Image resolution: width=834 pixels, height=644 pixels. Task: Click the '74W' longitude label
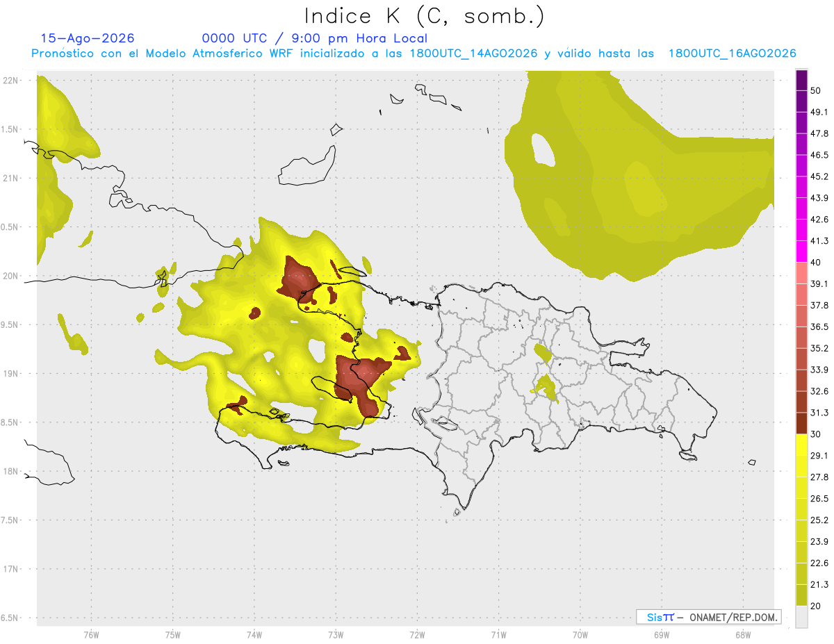(x=254, y=634)
